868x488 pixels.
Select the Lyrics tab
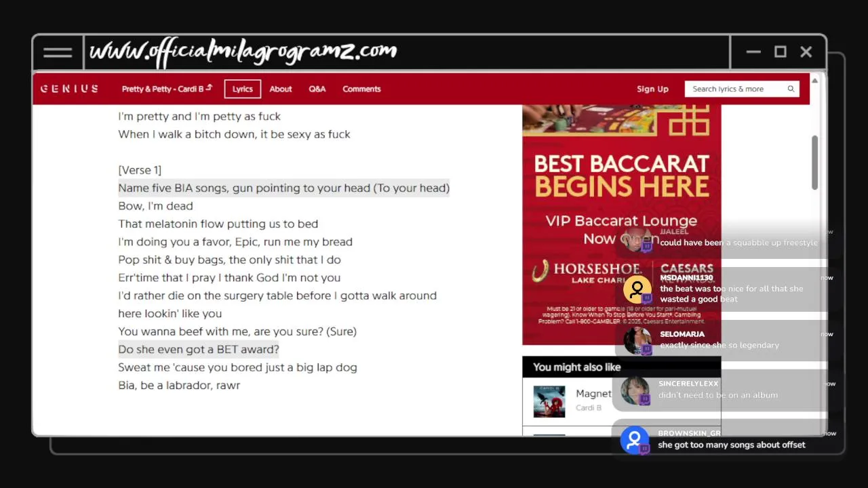point(242,89)
